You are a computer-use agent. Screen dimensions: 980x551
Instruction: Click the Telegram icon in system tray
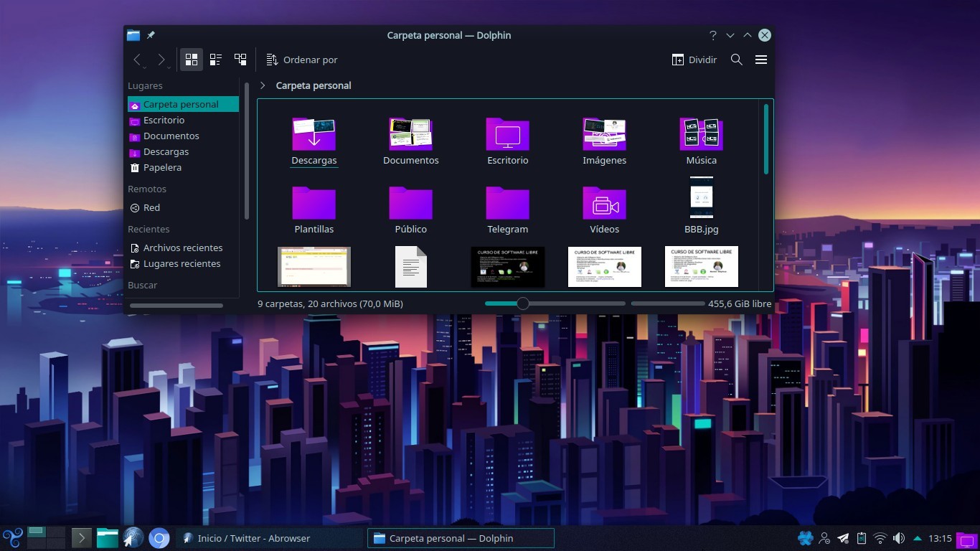843,538
